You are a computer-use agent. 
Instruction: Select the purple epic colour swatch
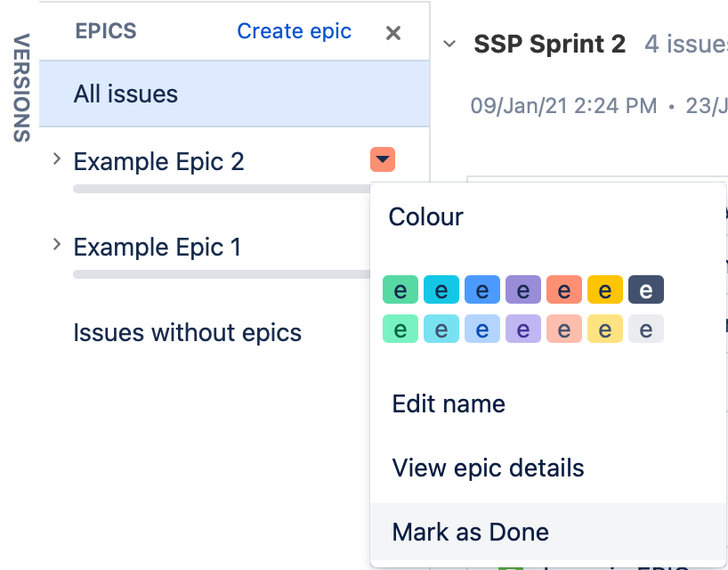pos(523,289)
